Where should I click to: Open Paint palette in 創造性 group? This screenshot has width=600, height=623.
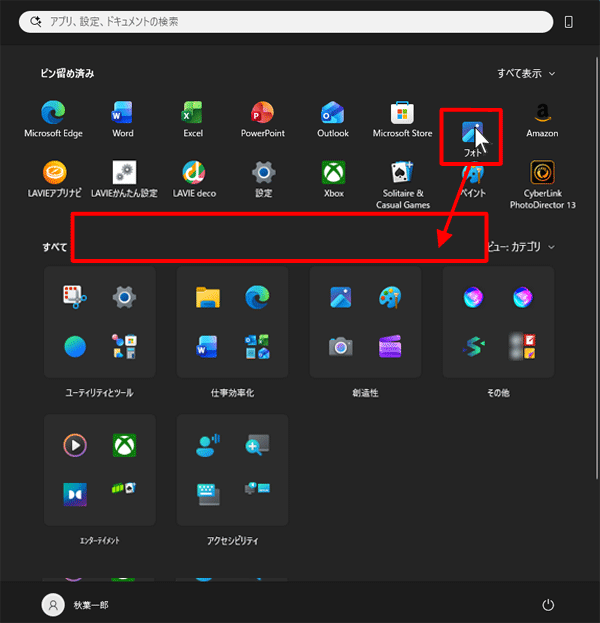coord(390,297)
